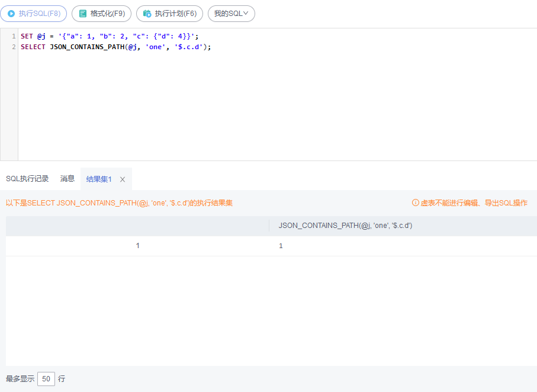
Task: Click the max display rows input showing 50
Action: tap(46, 378)
